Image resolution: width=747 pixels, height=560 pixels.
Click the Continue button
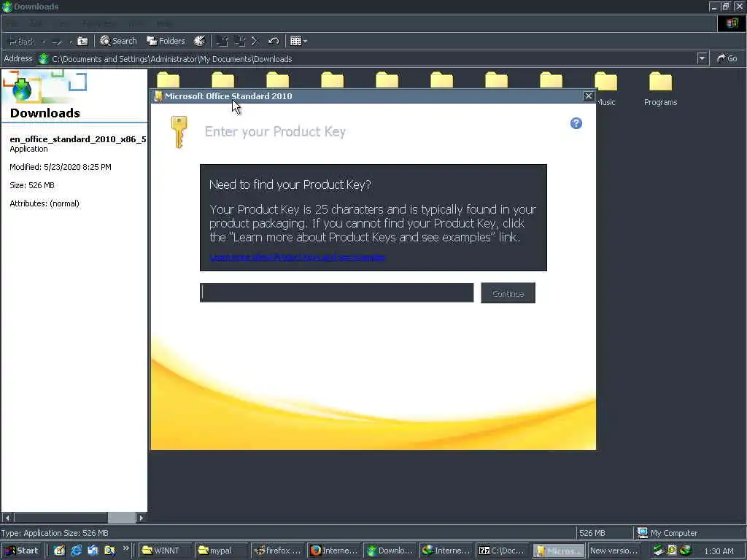pyautogui.click(x=508, y=293)
